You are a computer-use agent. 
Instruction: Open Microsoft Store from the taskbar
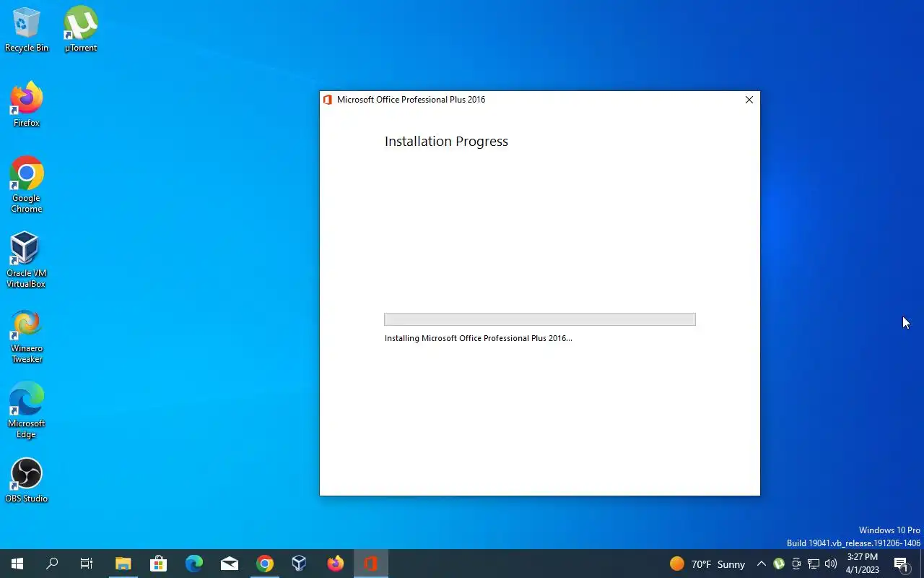click(158, 564)
